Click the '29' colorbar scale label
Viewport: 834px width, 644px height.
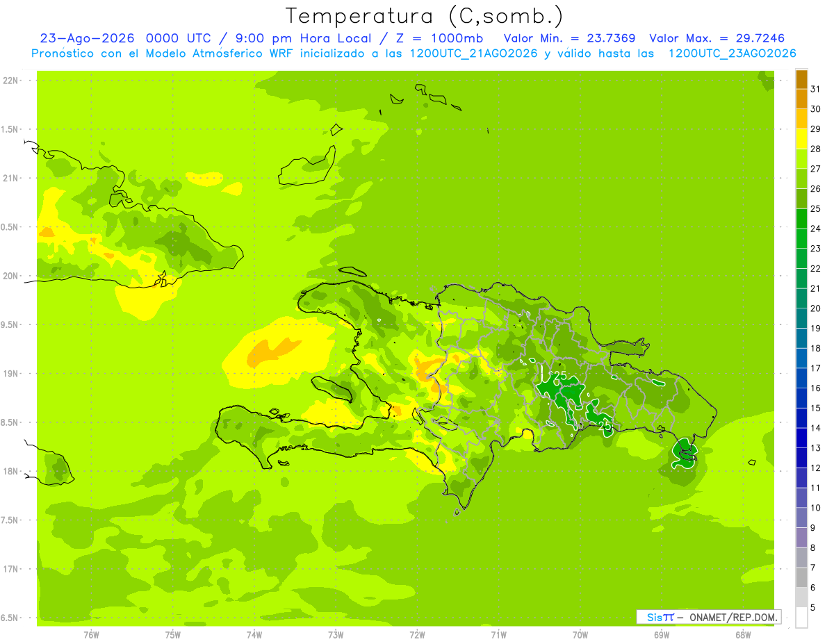point(816,129)
